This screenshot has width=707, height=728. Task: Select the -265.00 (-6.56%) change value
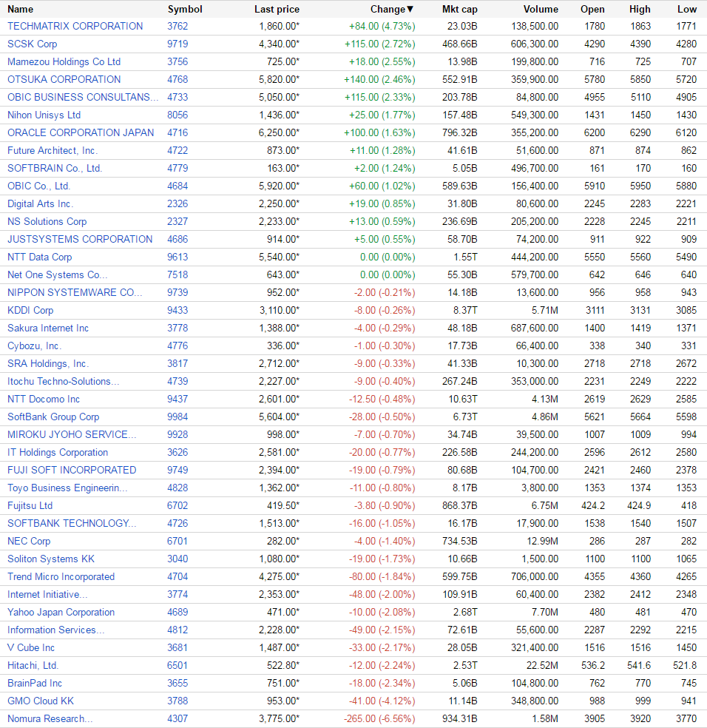[x=379, y=718]
